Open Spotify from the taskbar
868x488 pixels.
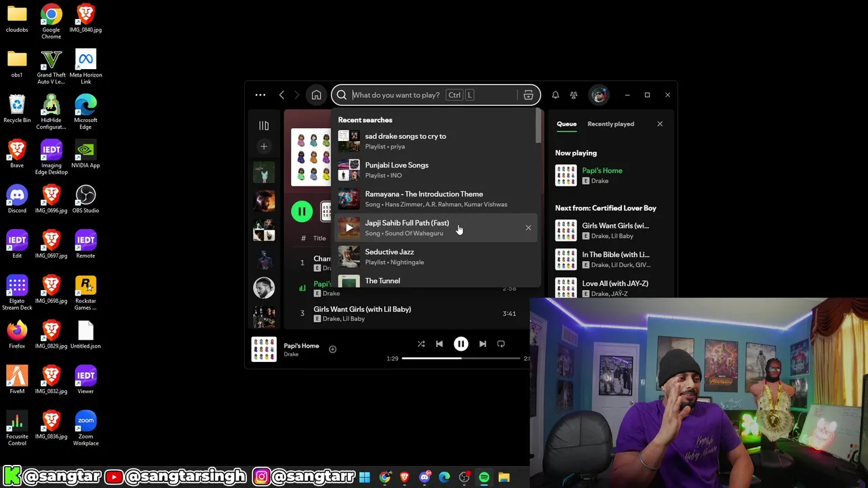(484, 478)
